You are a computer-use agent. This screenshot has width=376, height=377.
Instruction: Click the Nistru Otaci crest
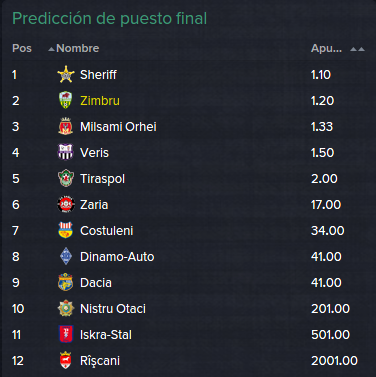coord(66,308)
